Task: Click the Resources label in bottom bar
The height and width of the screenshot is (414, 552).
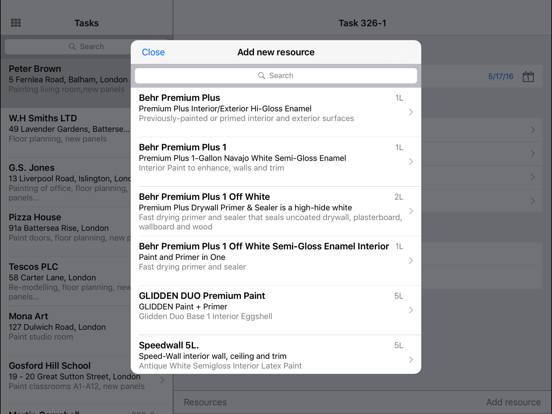Action: [x=205, y=402]
